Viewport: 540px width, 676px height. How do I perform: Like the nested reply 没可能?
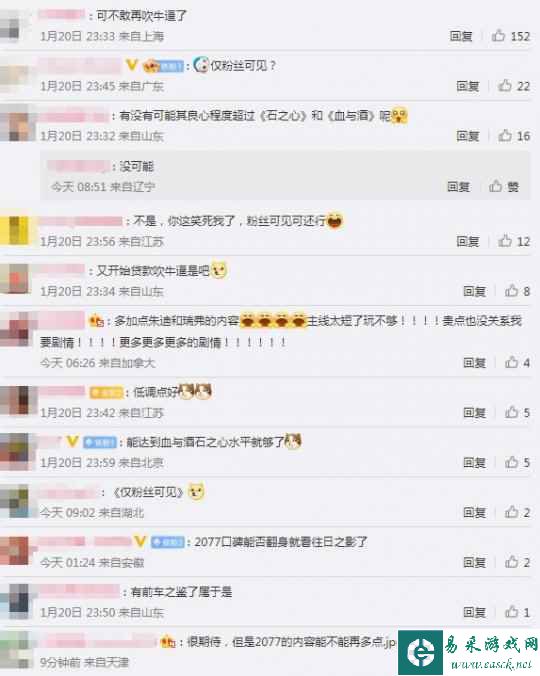tap(496, 186)
